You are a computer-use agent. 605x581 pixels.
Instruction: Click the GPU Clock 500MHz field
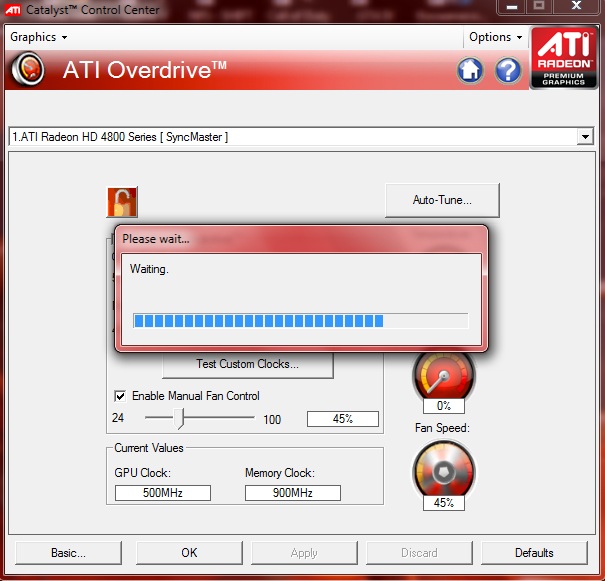pyautogui.click(x=163, y=493)
